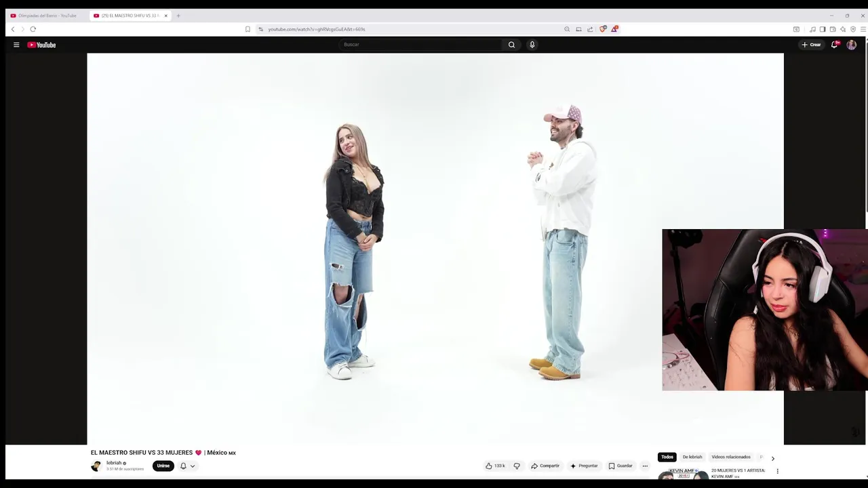Go back in the browser
Viewport: 868px width, 488px height.
13,29
